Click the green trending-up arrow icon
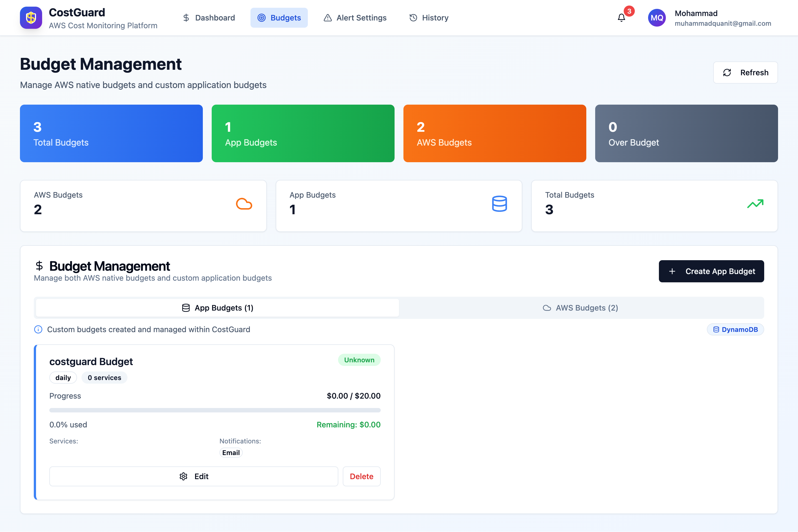Viewport: 798px width, 532px height. [755, 204]
